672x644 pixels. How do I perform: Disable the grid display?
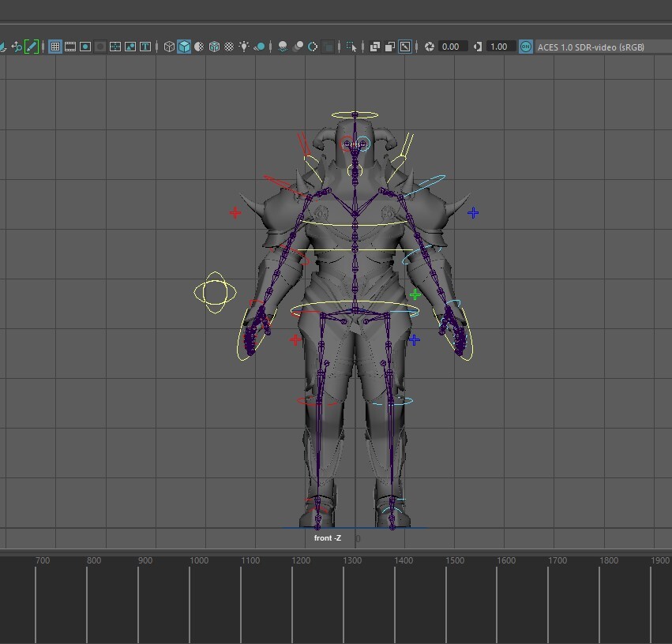pos(54,47)
